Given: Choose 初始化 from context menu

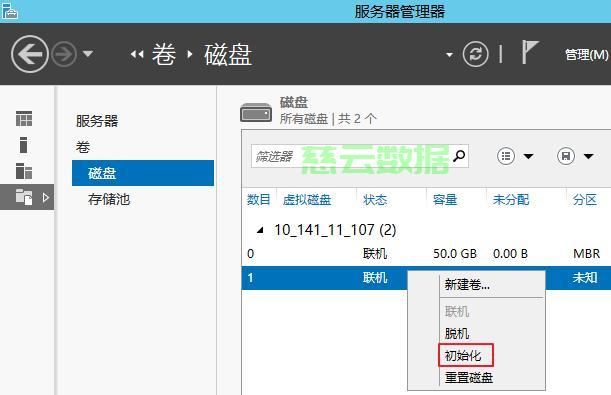Looking at the screenshot, I should [x=463, y=355].
